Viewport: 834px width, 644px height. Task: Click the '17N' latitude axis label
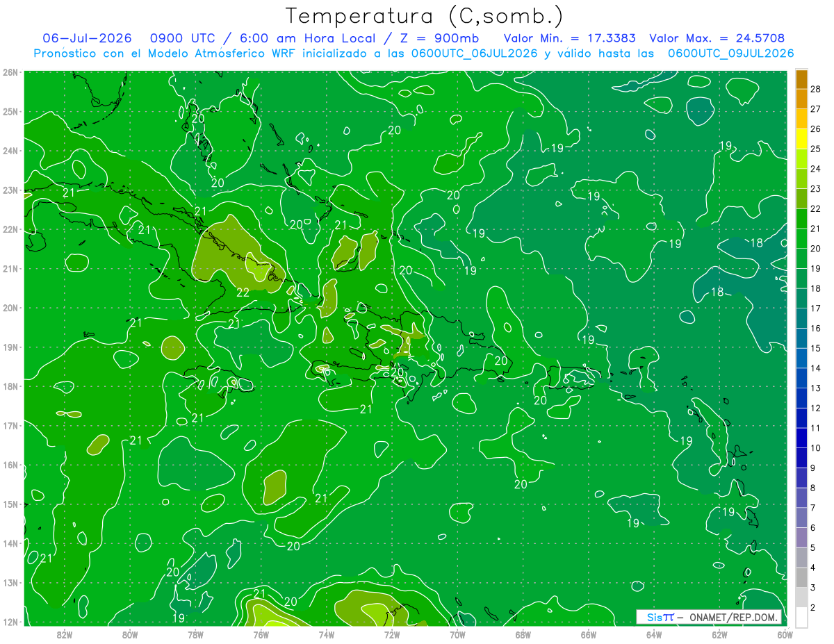[x=10, y=425]
